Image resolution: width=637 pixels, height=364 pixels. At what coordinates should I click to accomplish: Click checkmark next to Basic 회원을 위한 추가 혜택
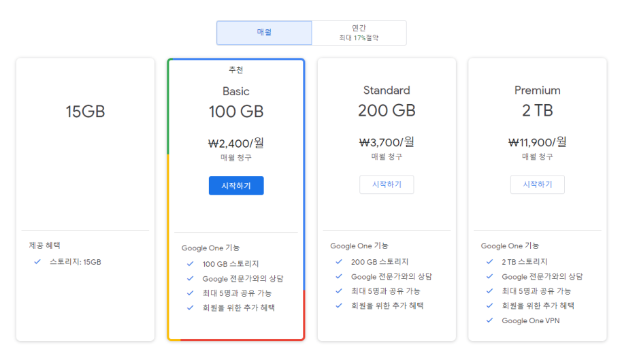[190, 308]
